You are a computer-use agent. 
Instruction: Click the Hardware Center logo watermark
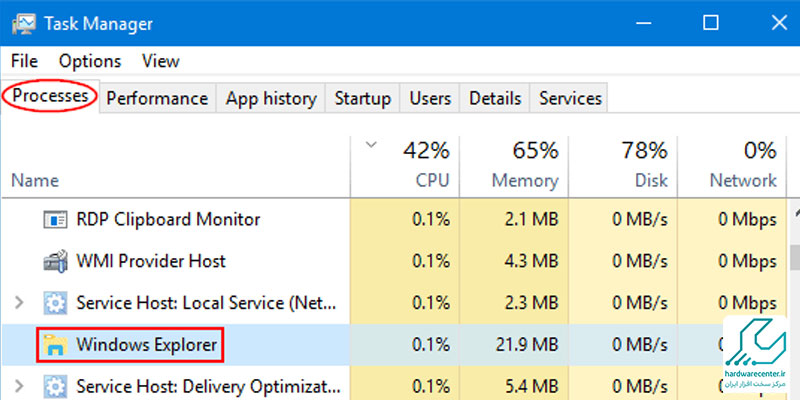[756, 357]
